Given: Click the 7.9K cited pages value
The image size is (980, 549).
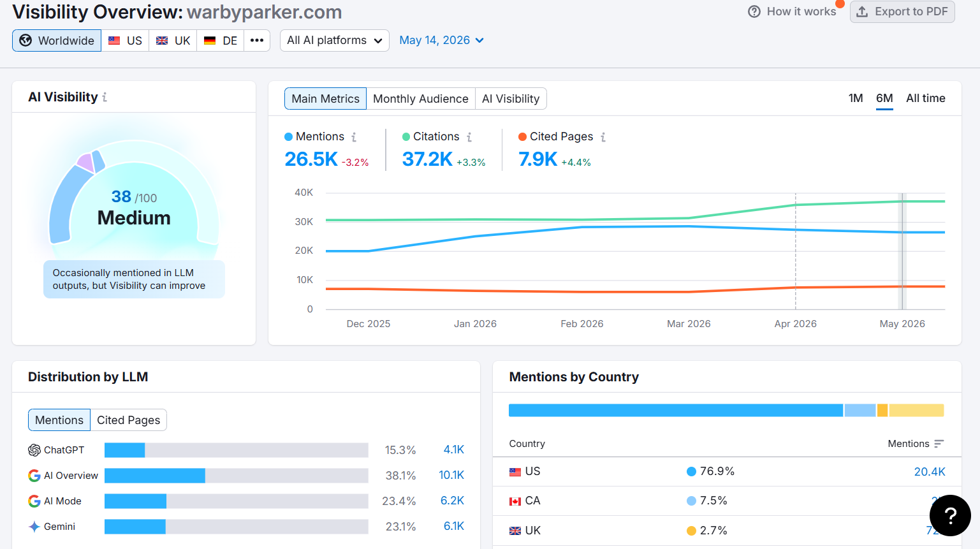Looking at the screenshot, I should coord(538,159).
